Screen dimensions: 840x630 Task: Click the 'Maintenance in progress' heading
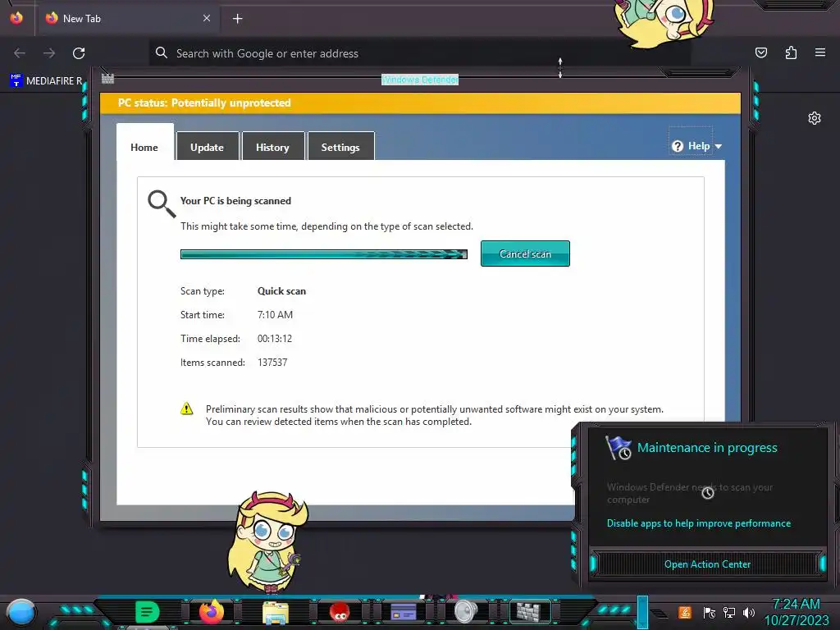tap(707, 448)
